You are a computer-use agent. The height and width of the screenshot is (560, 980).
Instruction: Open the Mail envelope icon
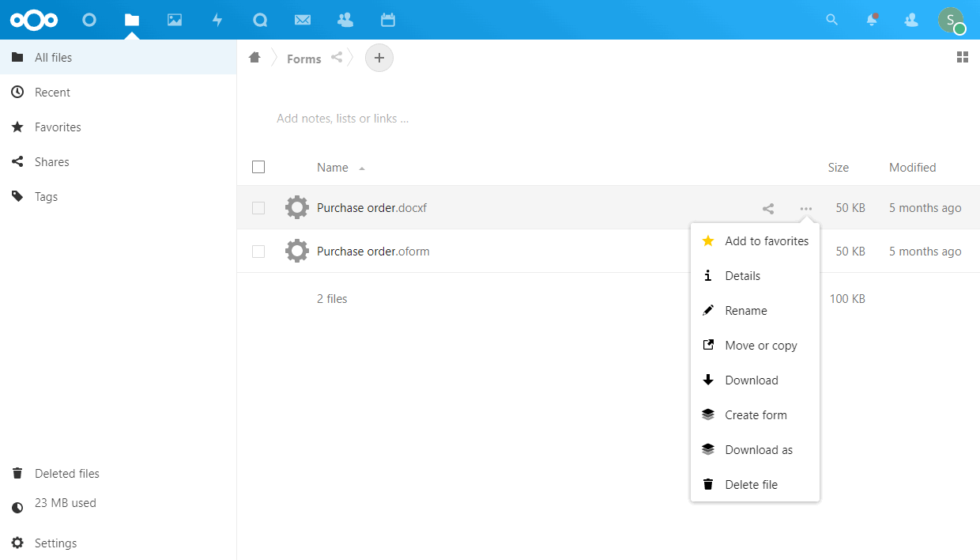click(x=303, y=20)
